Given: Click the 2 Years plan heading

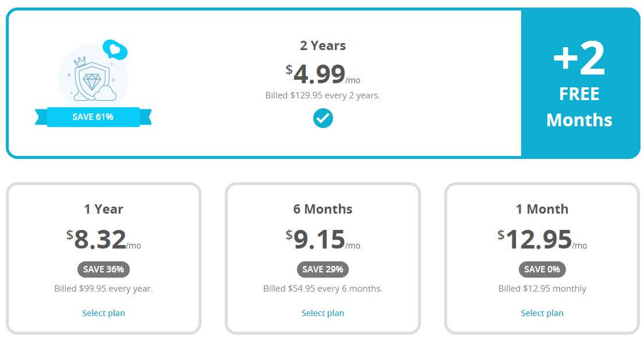Looking at the screenshot, I should click(x=323, y=45).
